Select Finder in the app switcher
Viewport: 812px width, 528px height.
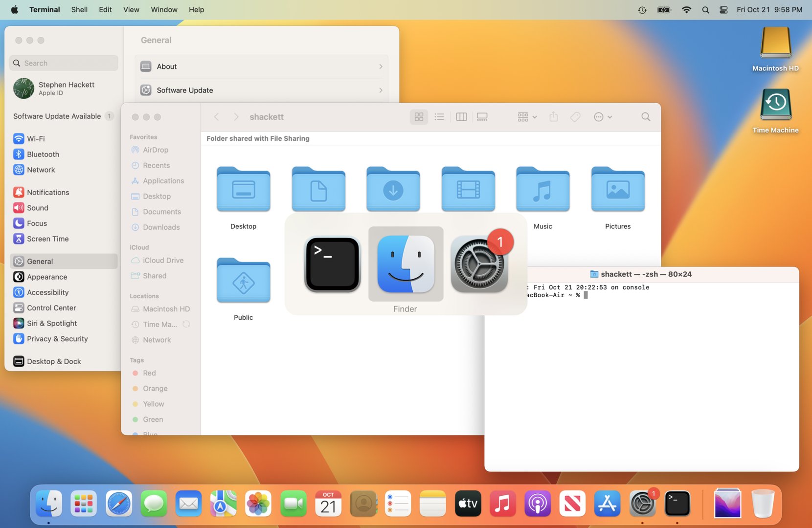click(x=406, y=264)
